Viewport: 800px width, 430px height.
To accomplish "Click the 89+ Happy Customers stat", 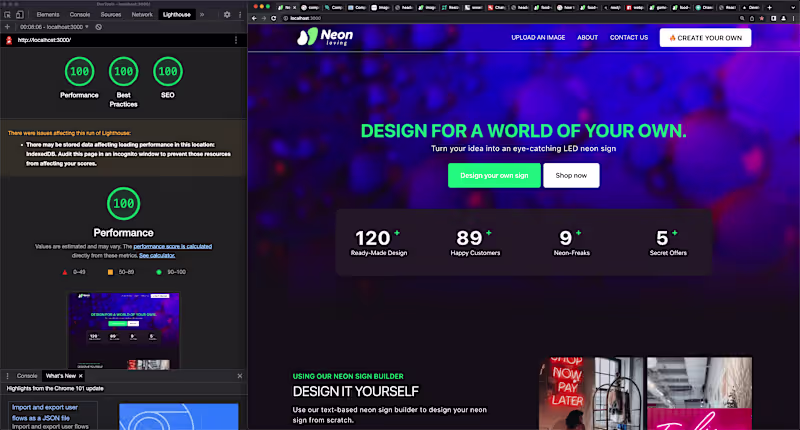I will coord(475,242).
